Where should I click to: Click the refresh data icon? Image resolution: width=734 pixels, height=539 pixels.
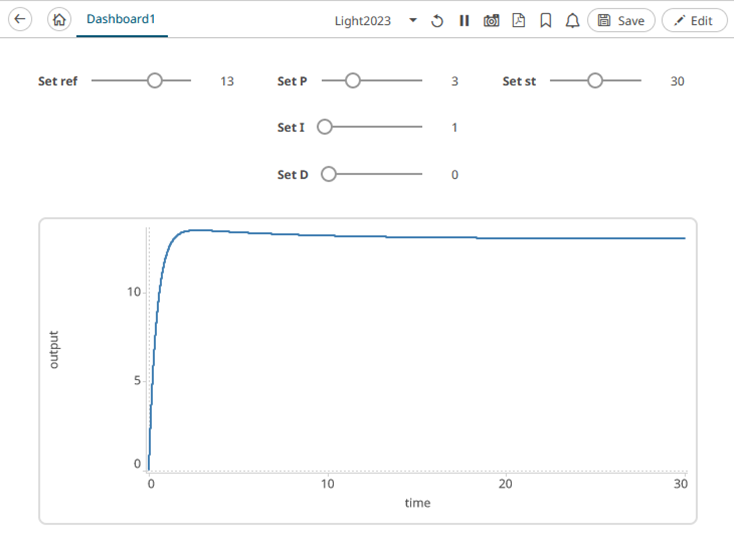(x=437, y=21)
